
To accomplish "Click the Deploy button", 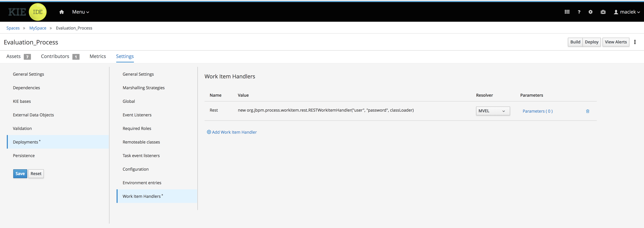I will pyautogui.click(x=591, y=42).
